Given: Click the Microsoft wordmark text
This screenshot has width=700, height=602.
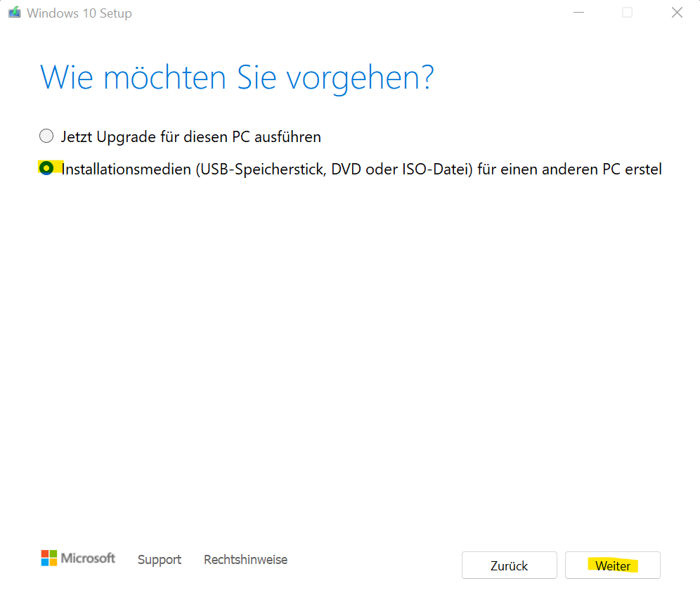Looking at the screenshot, I should [88, 558].
